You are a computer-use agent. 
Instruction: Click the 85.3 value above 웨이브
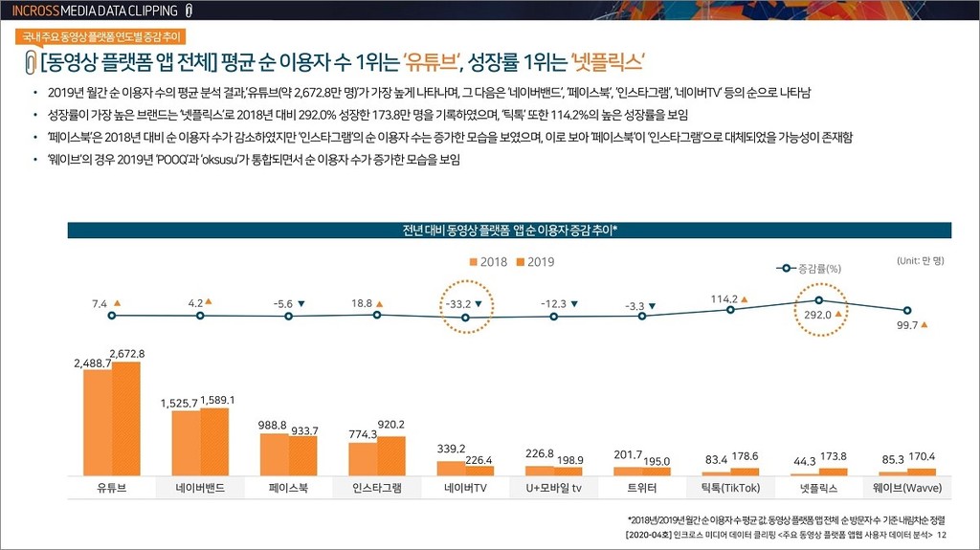point(893,460)
